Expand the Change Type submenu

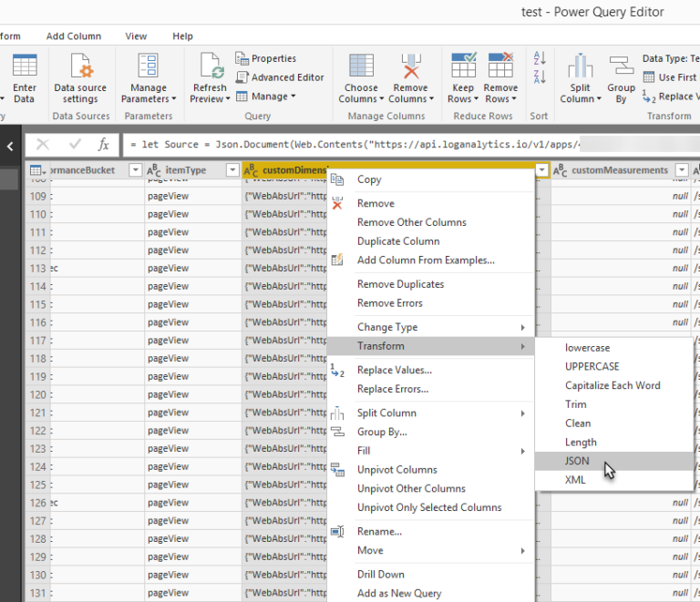coord(431,327)
